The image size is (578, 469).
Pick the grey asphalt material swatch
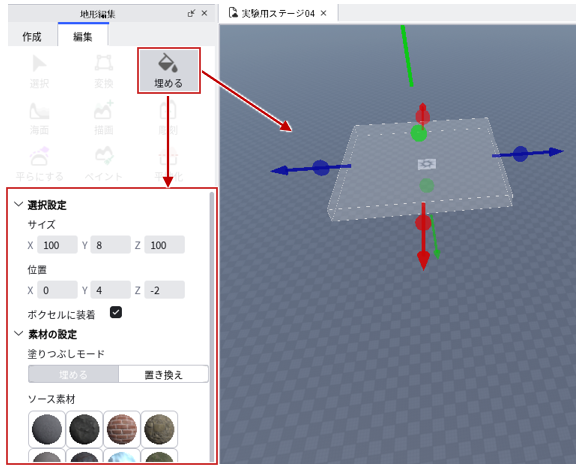[x=47, y=430]
